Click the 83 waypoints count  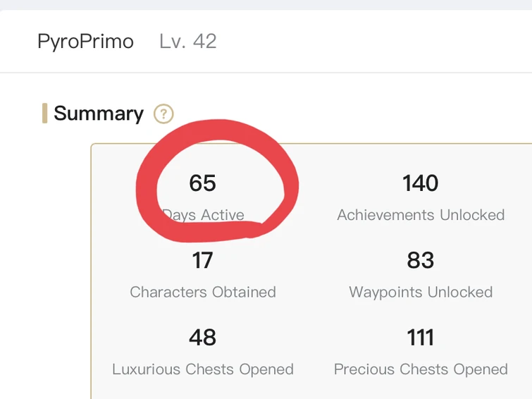pos(420,261)
